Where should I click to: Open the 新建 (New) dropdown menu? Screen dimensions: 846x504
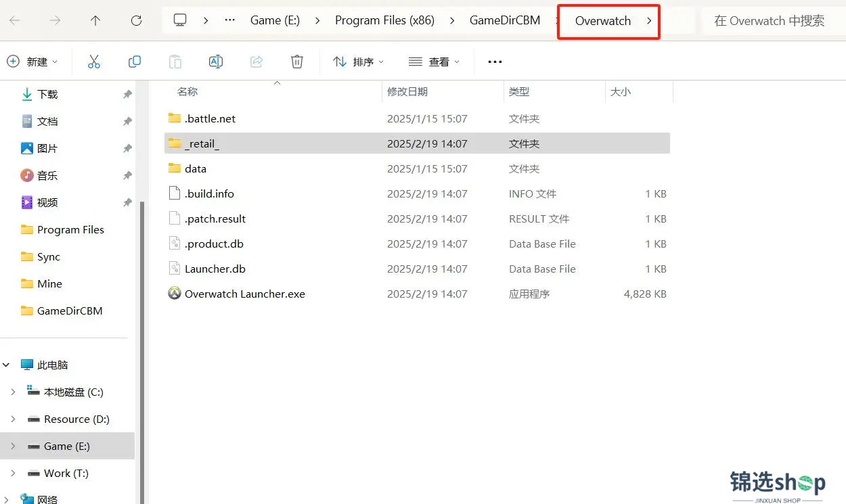32,62
